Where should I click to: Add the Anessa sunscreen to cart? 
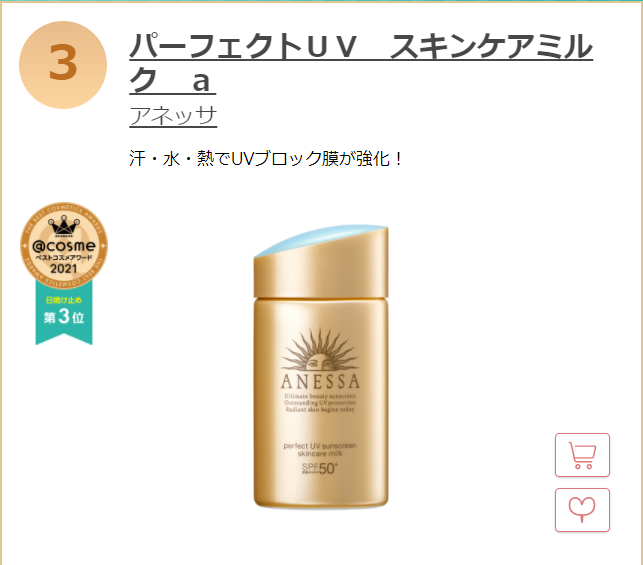point(582,455)
